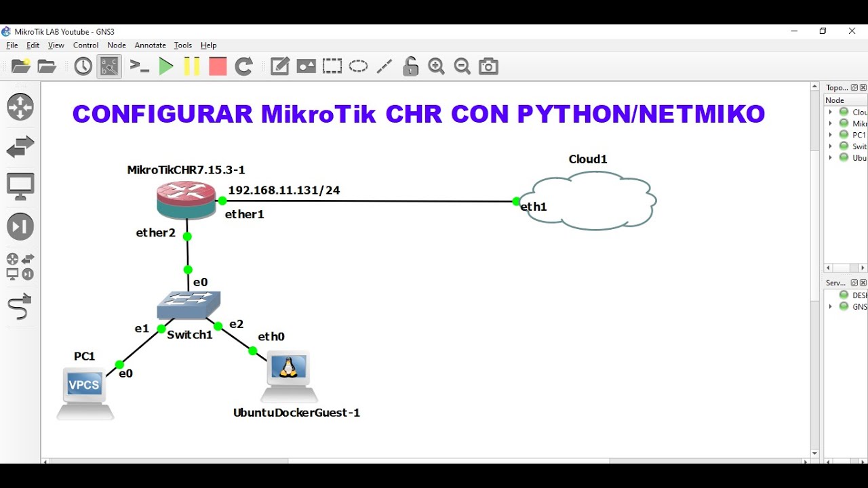
Task: Open the Node menu
Action: point(117,45)
